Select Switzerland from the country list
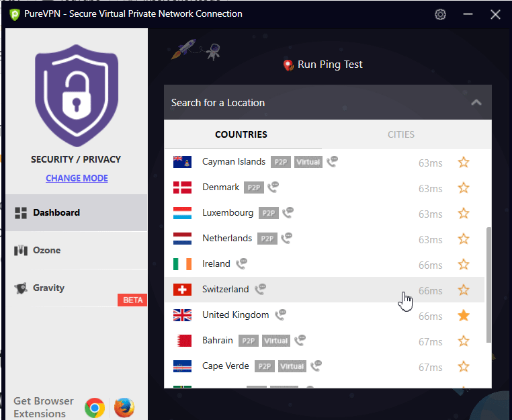 [x=325, y=290]
